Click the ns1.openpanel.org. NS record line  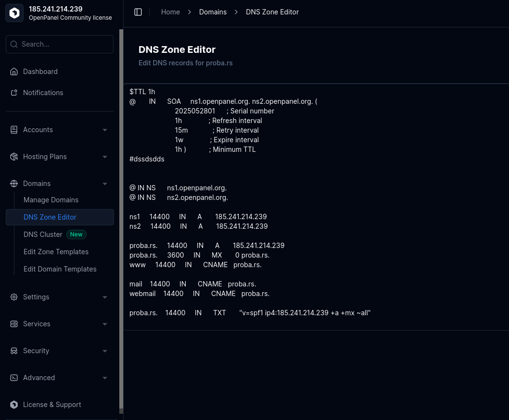(x=178, y=188)
